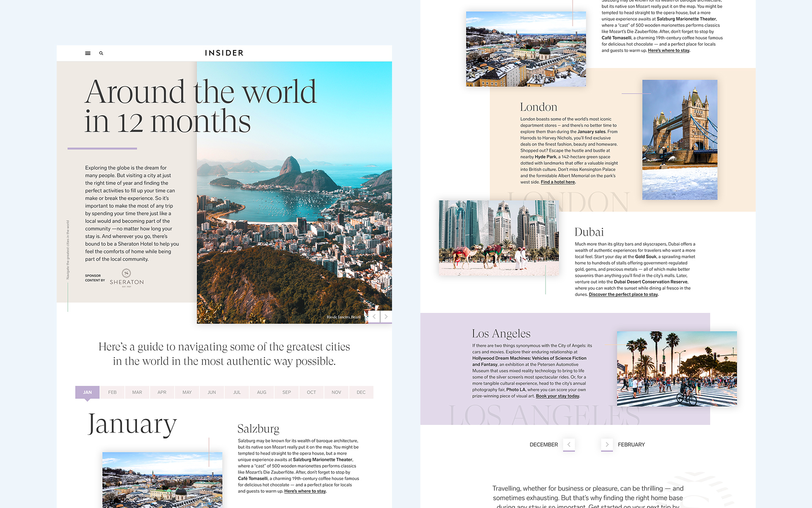Select the MAY month tab

187,392
